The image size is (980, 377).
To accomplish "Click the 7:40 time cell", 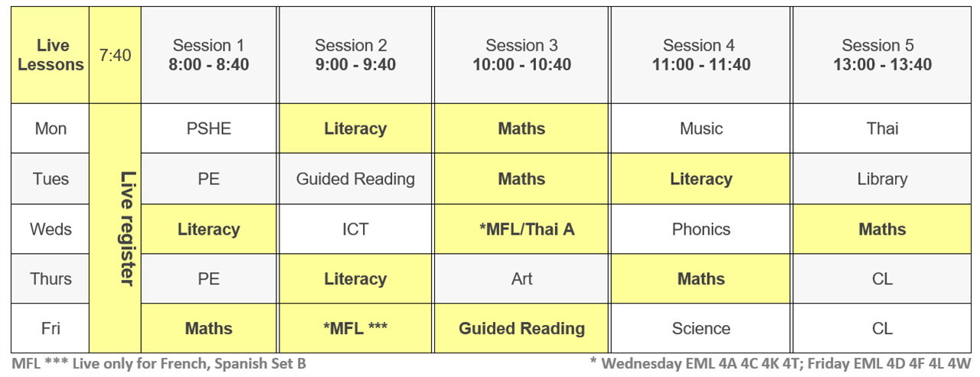I will [115, 55].
